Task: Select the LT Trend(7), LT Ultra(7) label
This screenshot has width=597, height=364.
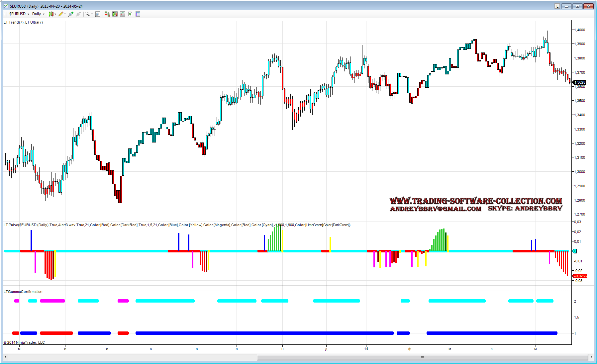Action: click(x=23, y=22)
